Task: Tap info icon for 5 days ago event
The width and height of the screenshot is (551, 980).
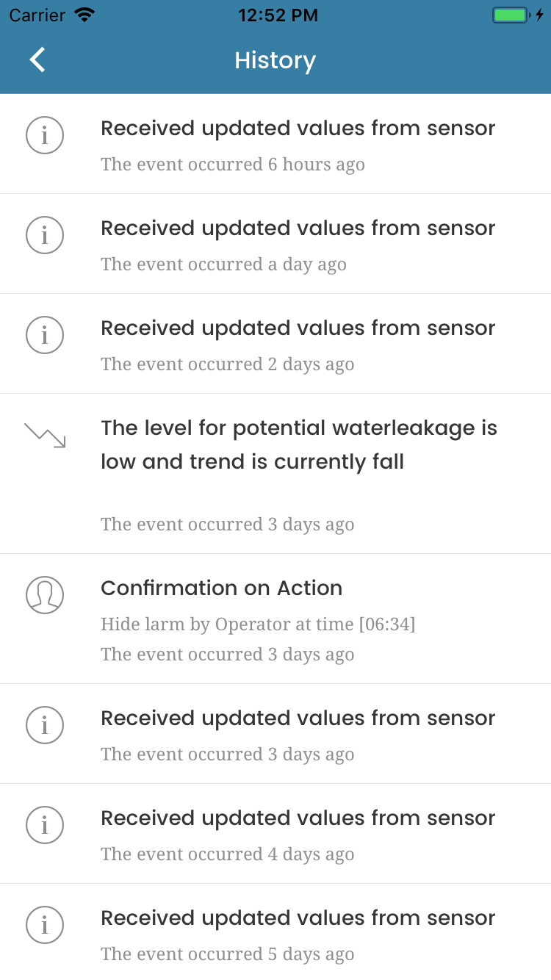Action: coord(45,925)
